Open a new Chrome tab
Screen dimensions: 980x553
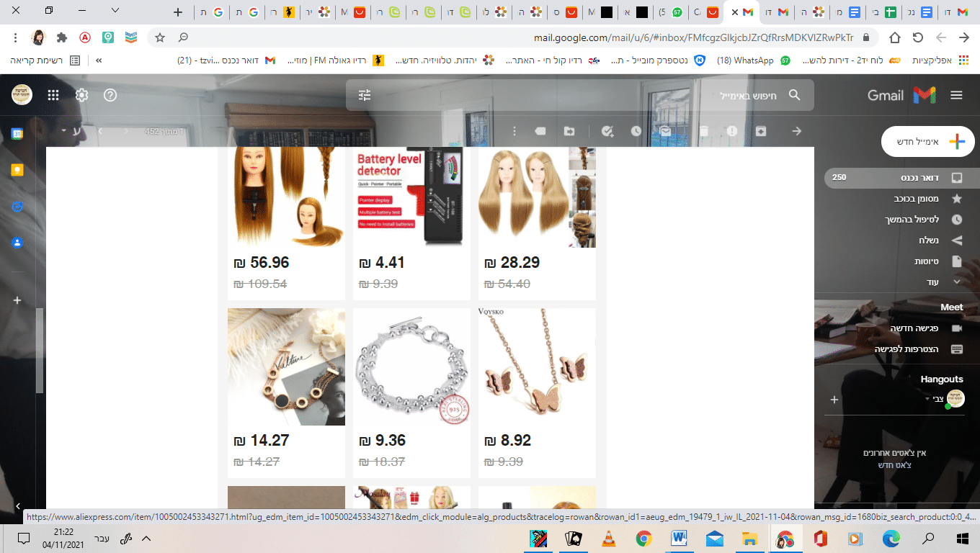[179, 12]
